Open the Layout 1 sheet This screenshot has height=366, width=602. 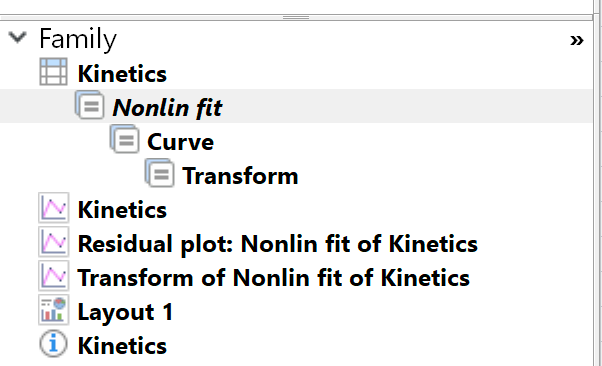125,312
